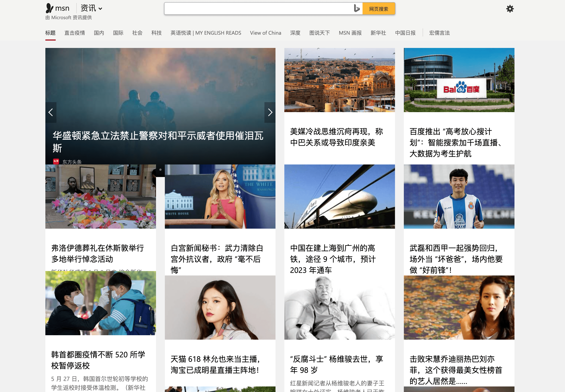Click inside the search input field
This screenshot has width=565, height=392.
point(258,8)
